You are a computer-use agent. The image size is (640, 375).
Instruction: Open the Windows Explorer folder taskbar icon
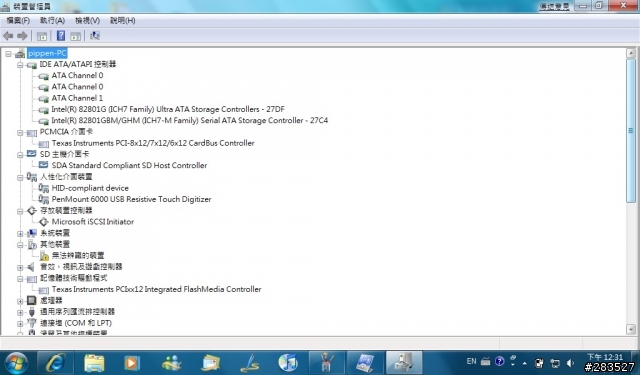point(94,362)
